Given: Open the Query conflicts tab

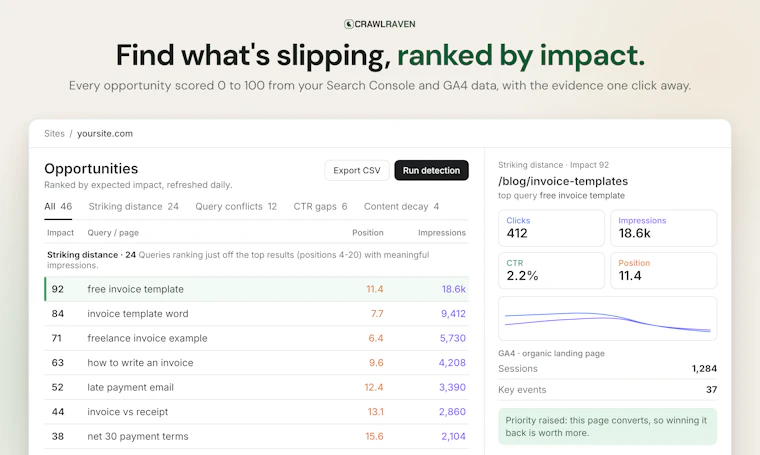Looking at the screenshot, I should 236,206.
